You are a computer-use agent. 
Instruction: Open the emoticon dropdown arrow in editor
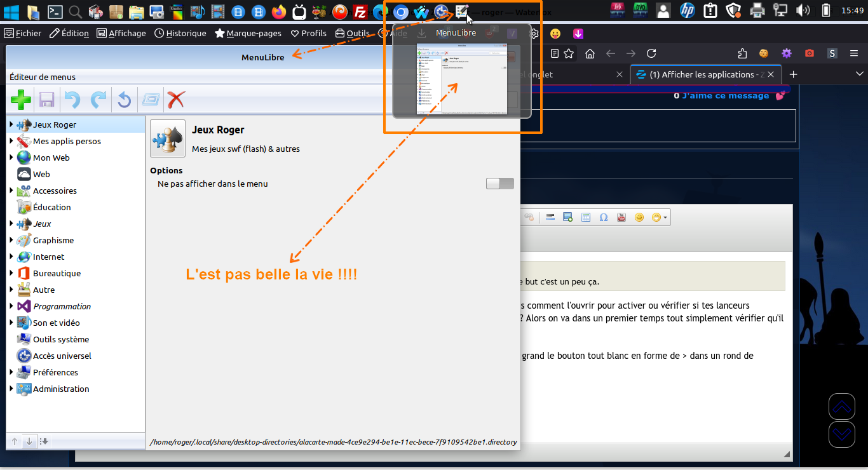pyautogui.click(x=665, y=217)
